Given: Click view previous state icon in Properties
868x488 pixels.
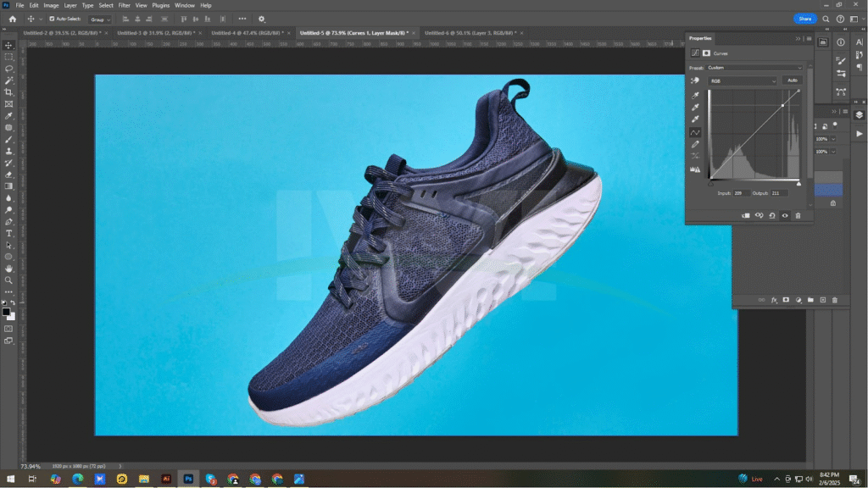Looking at the screenshot, I should tap(759, 216).
